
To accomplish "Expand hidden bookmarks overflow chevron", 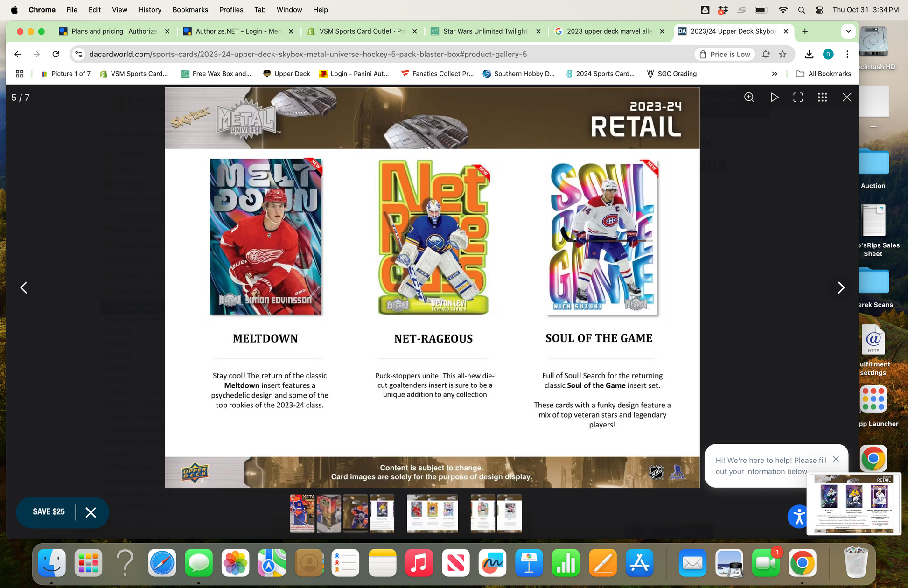I will point(775,74).
